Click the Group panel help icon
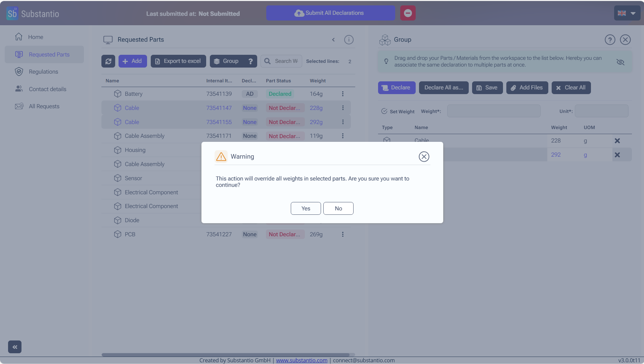Viewport: 644px width, 364px height. click(x=610, y=40)
